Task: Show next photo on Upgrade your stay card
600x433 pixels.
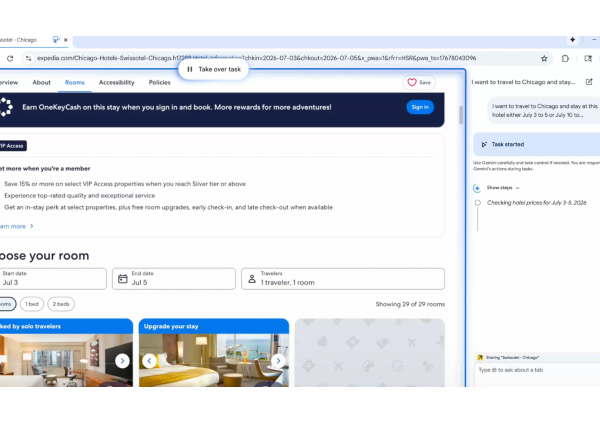Action: click(278, 361)
